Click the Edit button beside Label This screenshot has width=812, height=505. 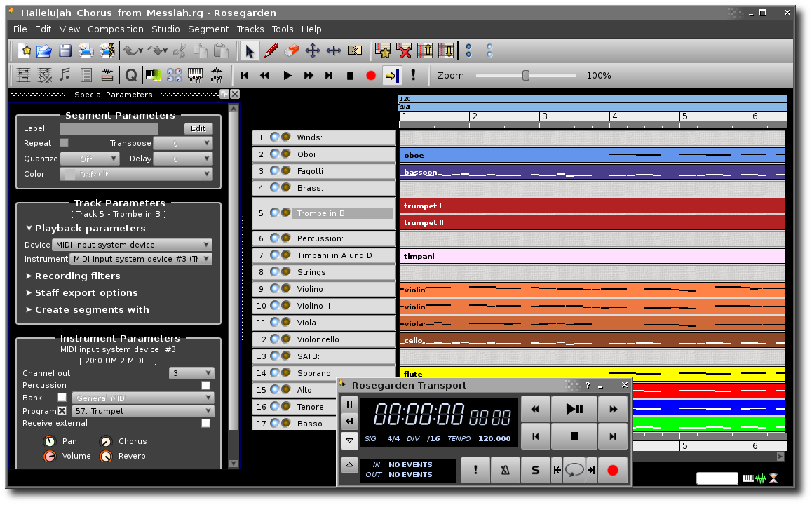198,128
